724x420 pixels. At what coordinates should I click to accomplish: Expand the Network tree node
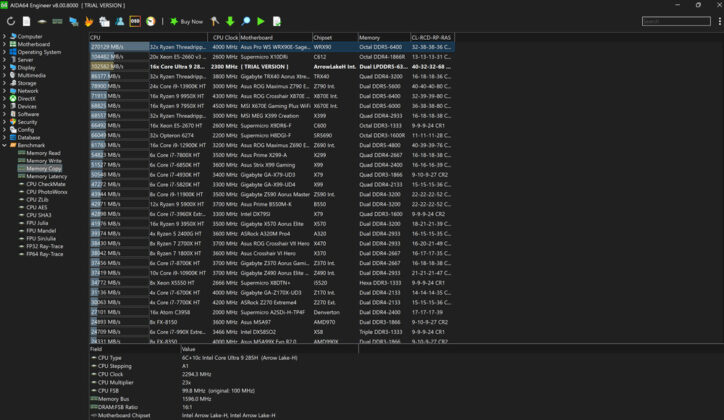click(x=4, y=91)
